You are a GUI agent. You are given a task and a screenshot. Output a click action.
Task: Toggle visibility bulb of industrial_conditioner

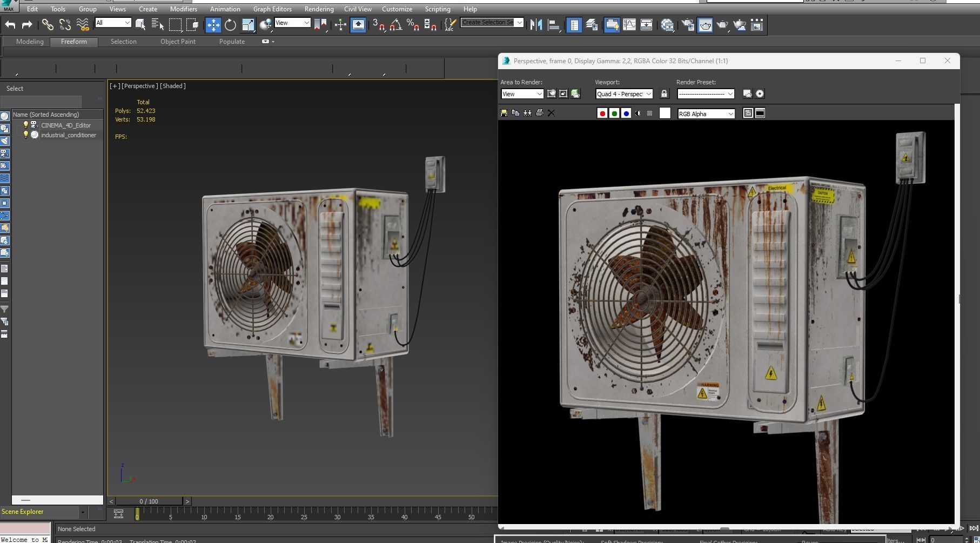[x=25, y=135]
